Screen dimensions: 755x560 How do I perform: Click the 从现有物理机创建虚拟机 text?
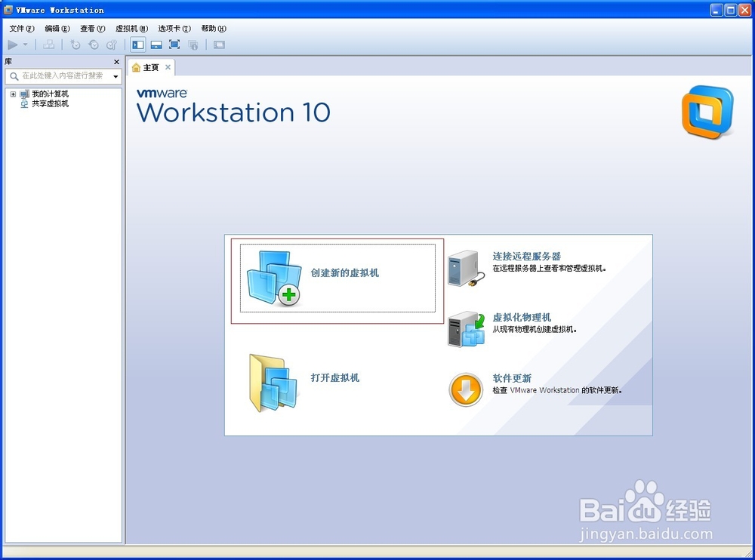[x=535, y=329]
